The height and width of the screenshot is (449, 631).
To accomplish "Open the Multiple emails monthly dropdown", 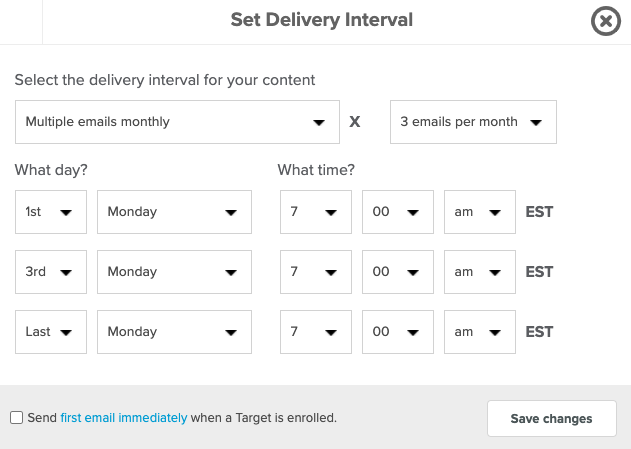I will [177, 122].
